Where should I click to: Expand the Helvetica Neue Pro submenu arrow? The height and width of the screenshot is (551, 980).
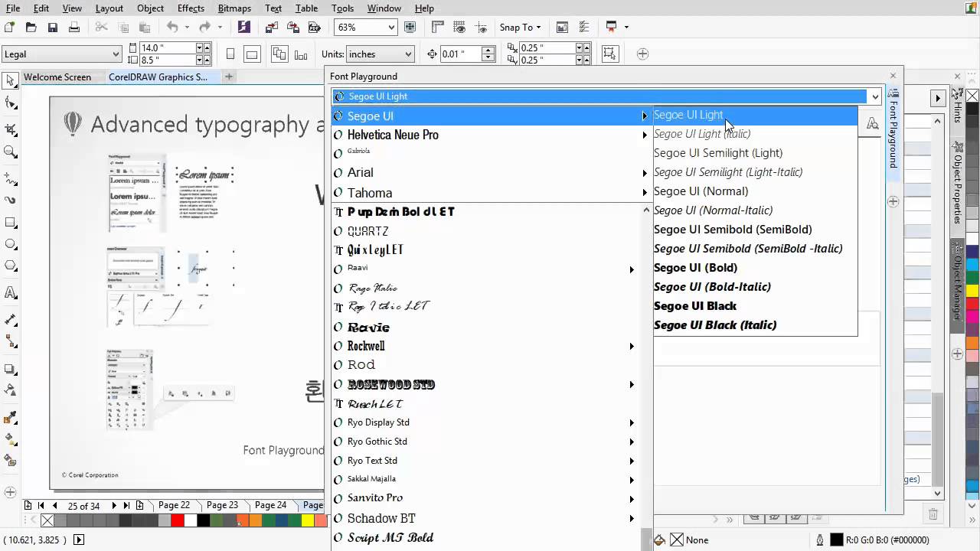[x=645, y=135]
